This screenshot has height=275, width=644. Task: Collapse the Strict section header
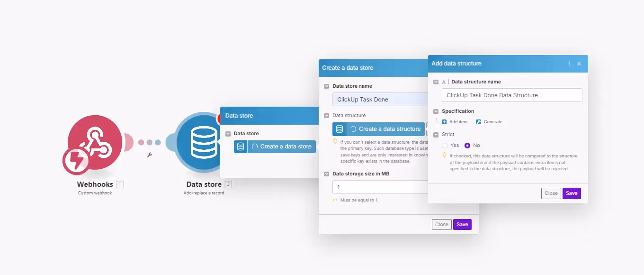[436, 134]
